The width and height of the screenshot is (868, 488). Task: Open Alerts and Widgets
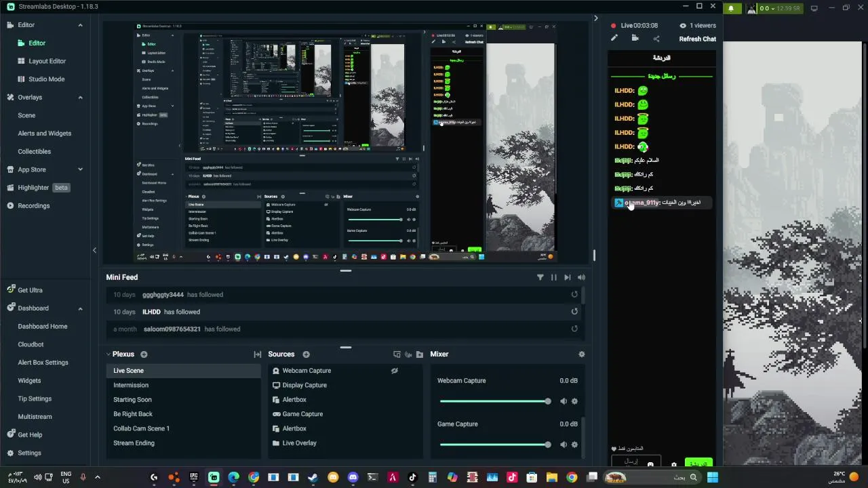45,134
